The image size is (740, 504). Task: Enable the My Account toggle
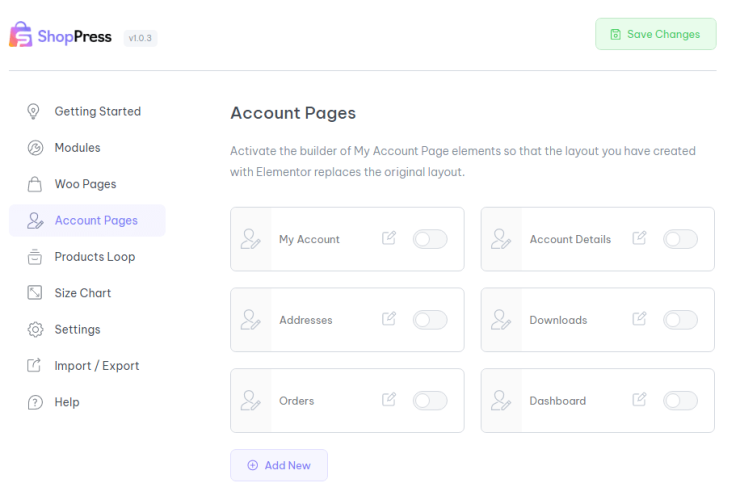(x=430, y=239)
